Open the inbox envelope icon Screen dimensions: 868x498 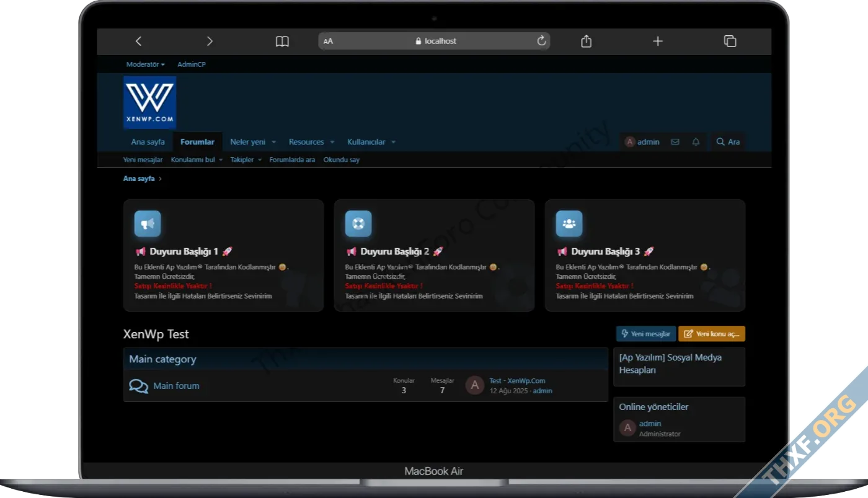675,142
